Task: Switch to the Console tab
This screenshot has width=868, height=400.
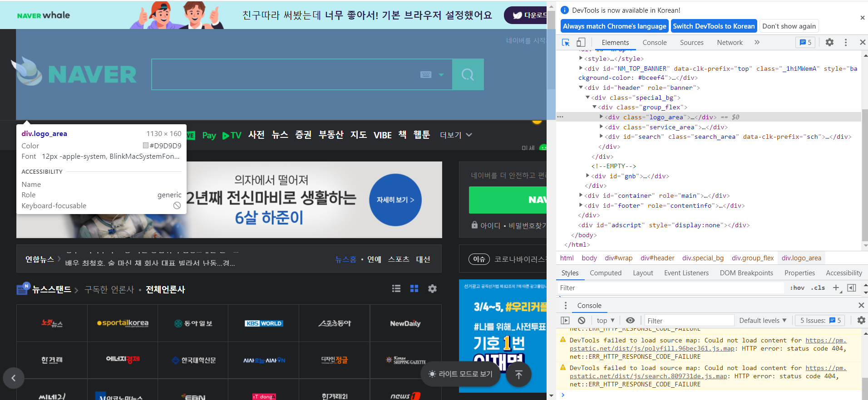Action: (654, 43)
